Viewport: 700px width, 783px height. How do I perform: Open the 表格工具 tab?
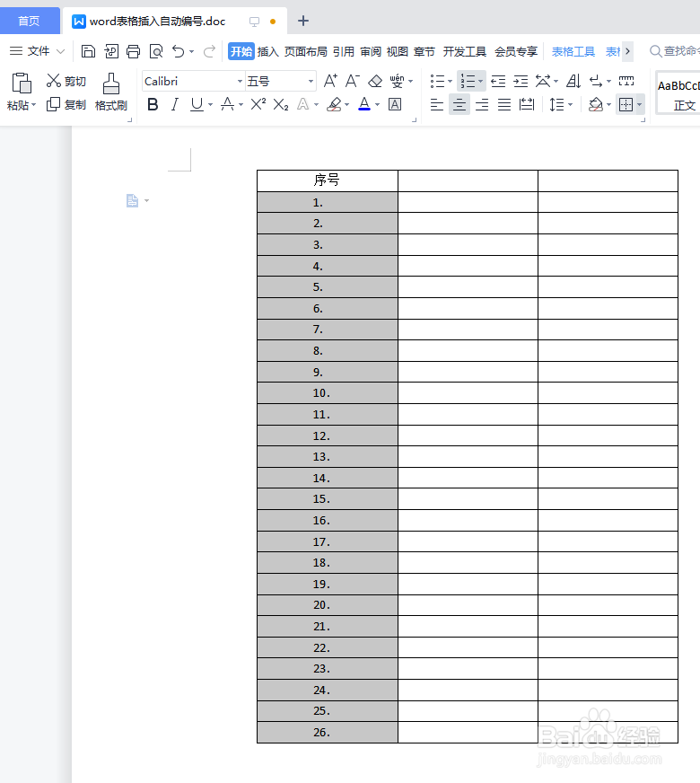coord(573,51)
